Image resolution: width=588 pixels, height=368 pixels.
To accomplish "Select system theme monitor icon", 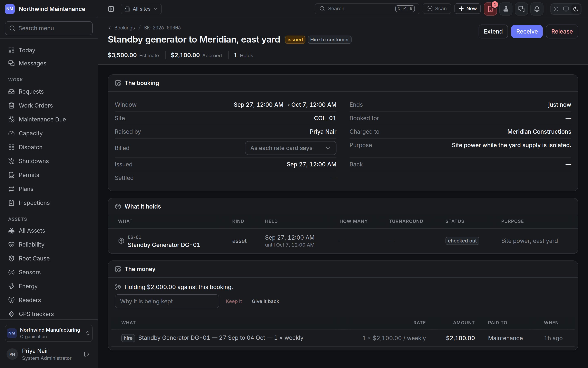I will pyautogui.click(x=566, y=9).
